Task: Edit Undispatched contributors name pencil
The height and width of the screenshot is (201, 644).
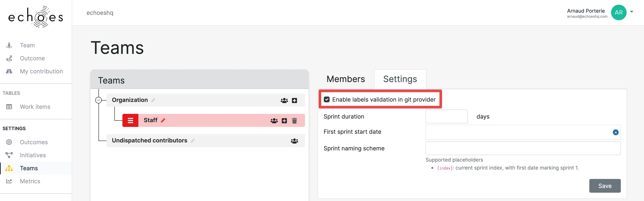Action: [193, 141]
